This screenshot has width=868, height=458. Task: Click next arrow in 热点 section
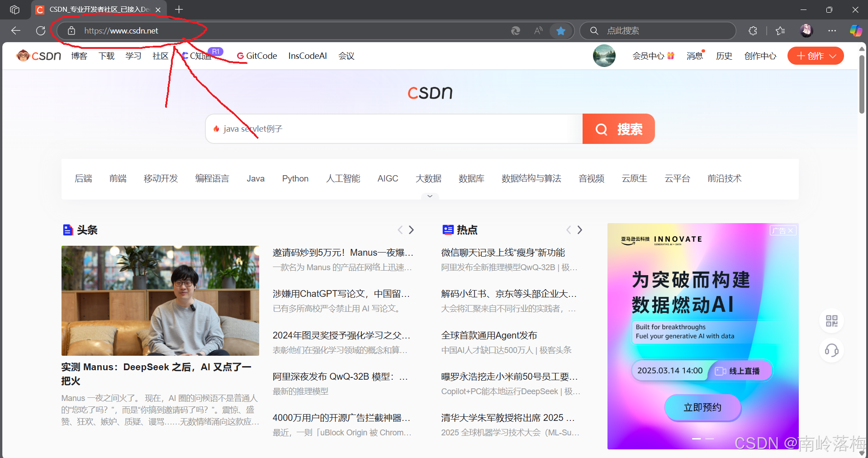(x=580, y=230)
